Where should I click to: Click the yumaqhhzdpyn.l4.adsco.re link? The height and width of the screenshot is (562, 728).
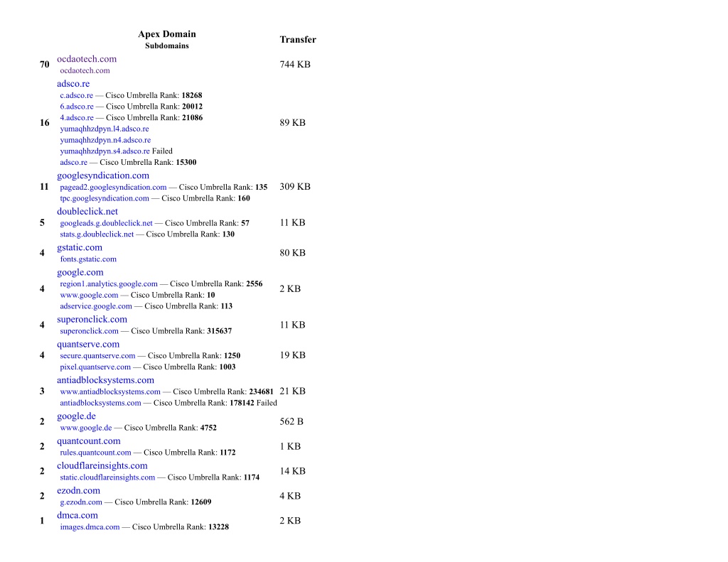coord(105,129)
